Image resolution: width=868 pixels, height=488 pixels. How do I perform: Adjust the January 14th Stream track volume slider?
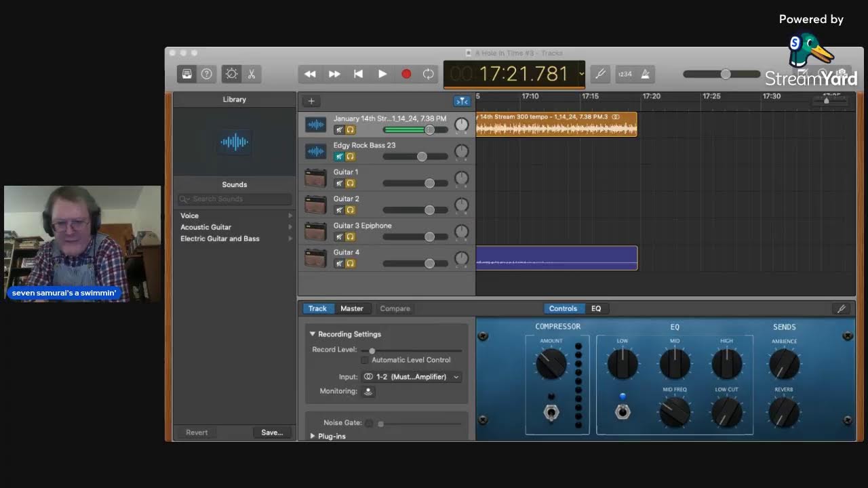click(x=416, y=129)
